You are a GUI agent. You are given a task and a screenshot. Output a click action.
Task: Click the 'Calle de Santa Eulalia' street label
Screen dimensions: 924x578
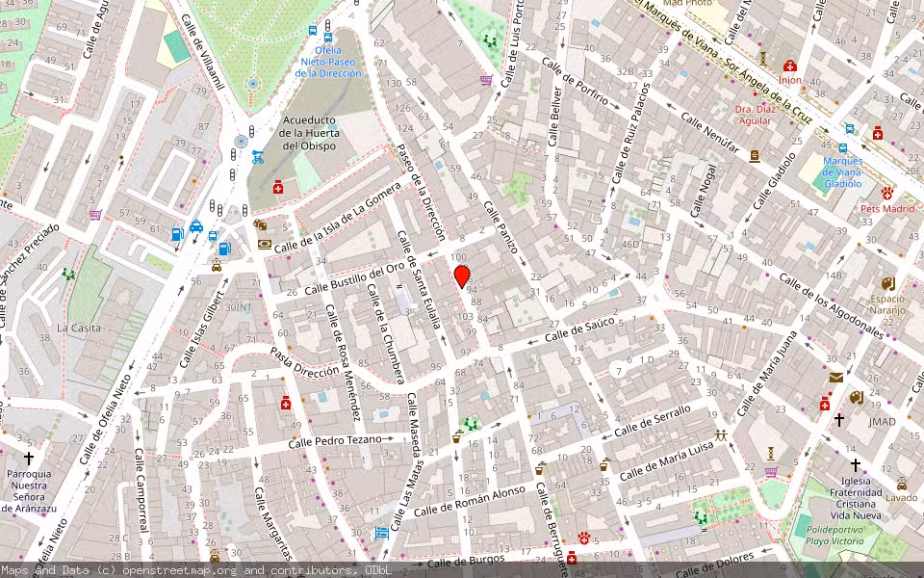(419, 279)
